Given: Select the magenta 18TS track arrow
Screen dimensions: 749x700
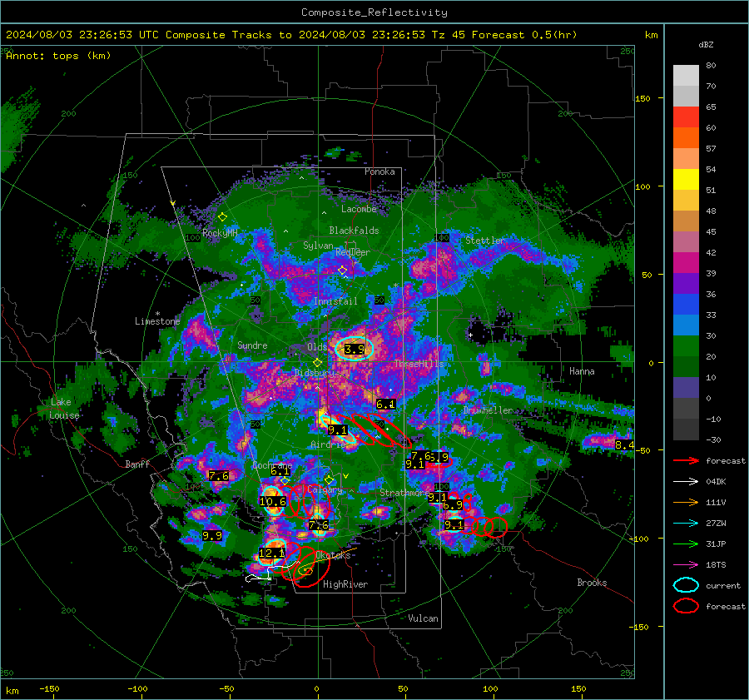Looking at the screenshot, I should tap(686, 565).
